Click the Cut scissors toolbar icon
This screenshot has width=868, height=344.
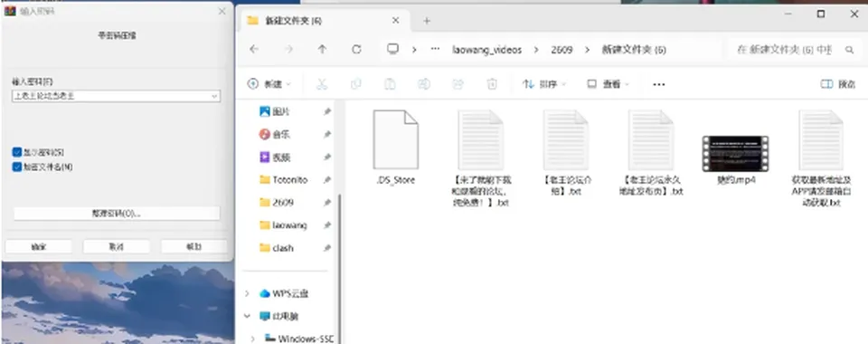(322, 84)
